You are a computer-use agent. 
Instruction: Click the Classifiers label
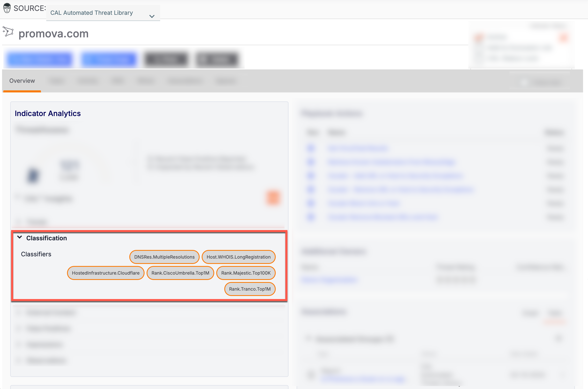pos(36,254)
